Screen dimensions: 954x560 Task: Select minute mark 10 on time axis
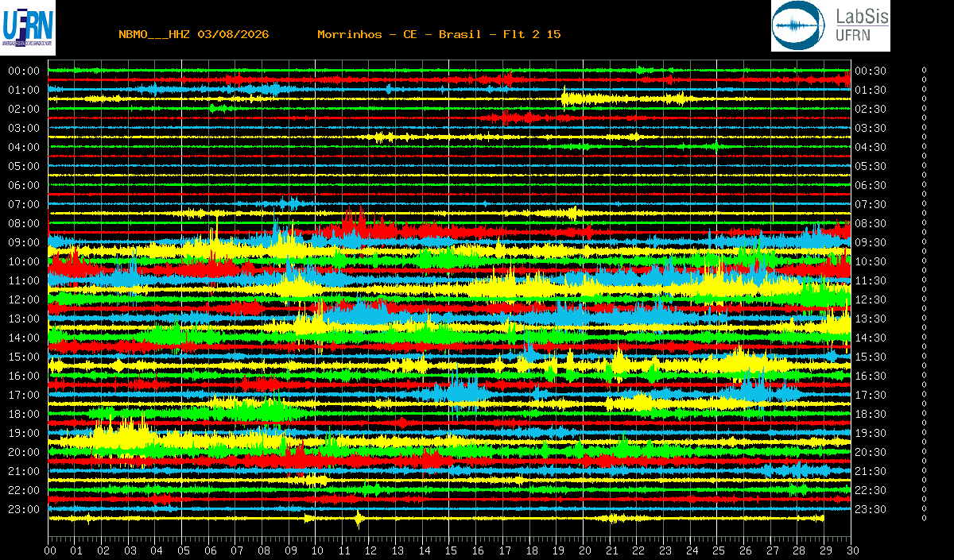(317, 550)
